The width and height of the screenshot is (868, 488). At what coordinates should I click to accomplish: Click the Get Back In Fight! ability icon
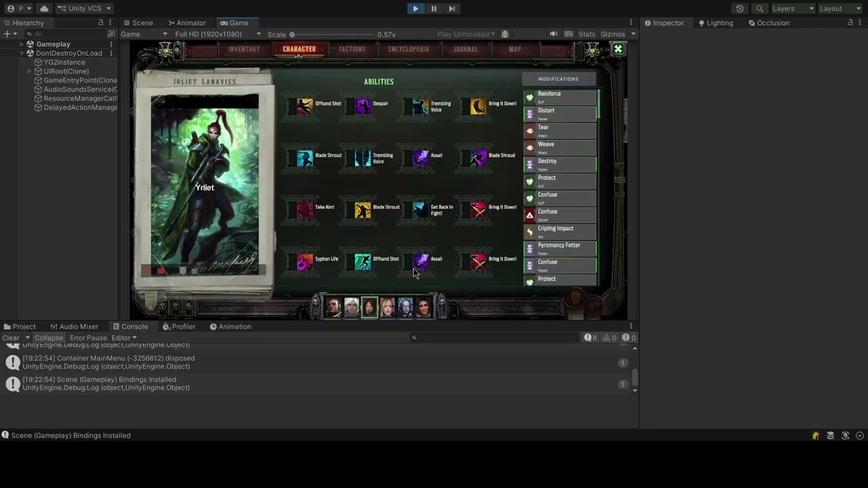pyautogui.click(x=420, y=210)
